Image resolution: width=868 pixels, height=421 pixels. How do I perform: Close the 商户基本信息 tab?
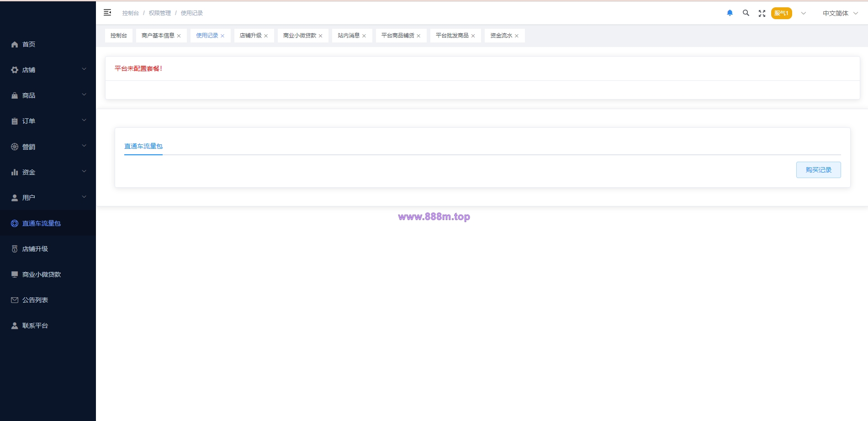[x=179, y=36]
